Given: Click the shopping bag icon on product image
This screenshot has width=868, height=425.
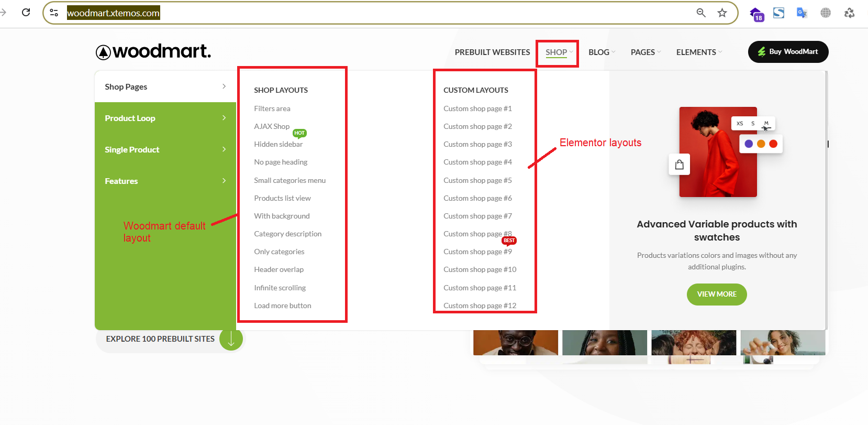Looking at the screenshot, I should (680, 165).
